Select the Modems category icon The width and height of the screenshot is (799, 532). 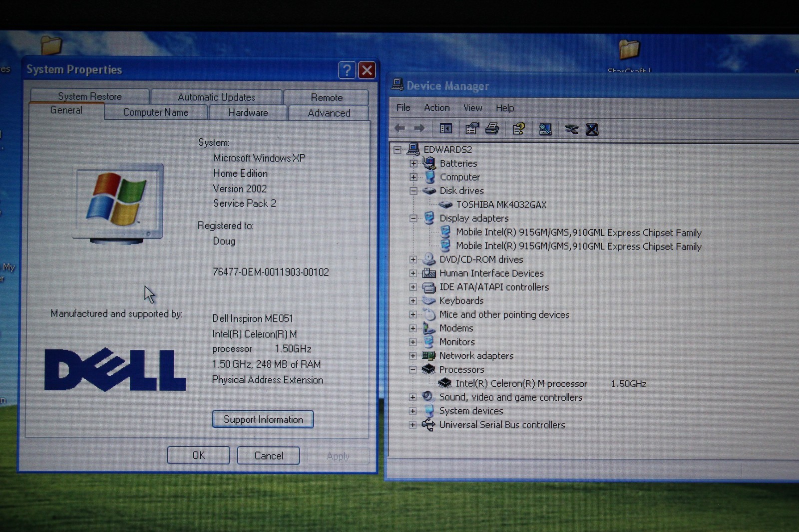(x=428, y=328)
